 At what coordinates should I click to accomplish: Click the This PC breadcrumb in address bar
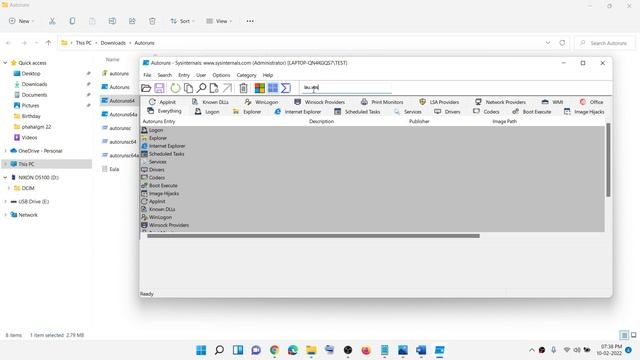pyautogui.click(x=83, y=43)
